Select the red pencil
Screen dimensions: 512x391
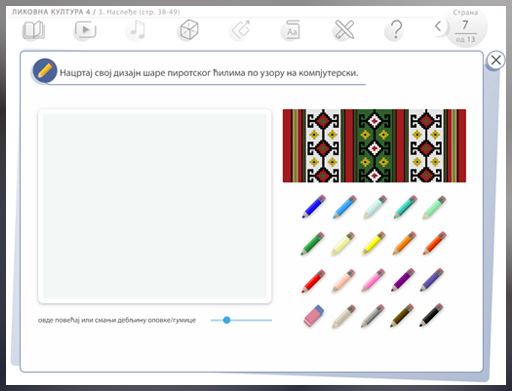(313, 281)
